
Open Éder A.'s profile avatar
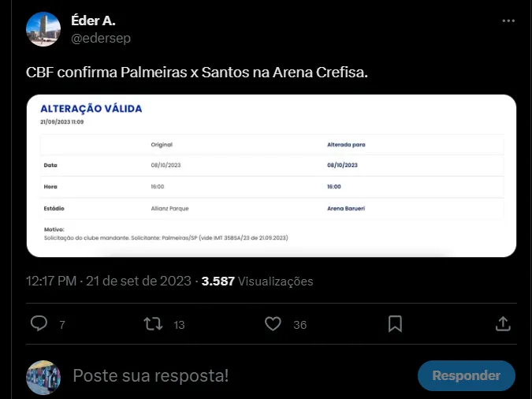(x=43, y=29)
